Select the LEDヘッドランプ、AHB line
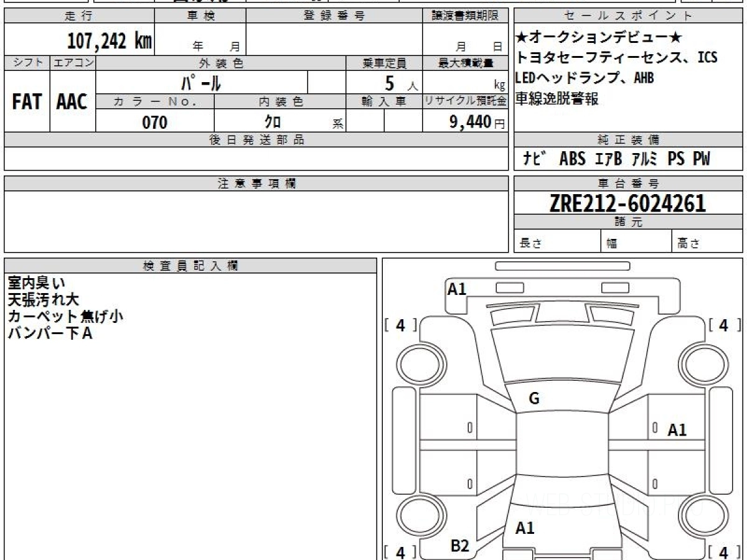747x560 pixels. tap(585, 78)
